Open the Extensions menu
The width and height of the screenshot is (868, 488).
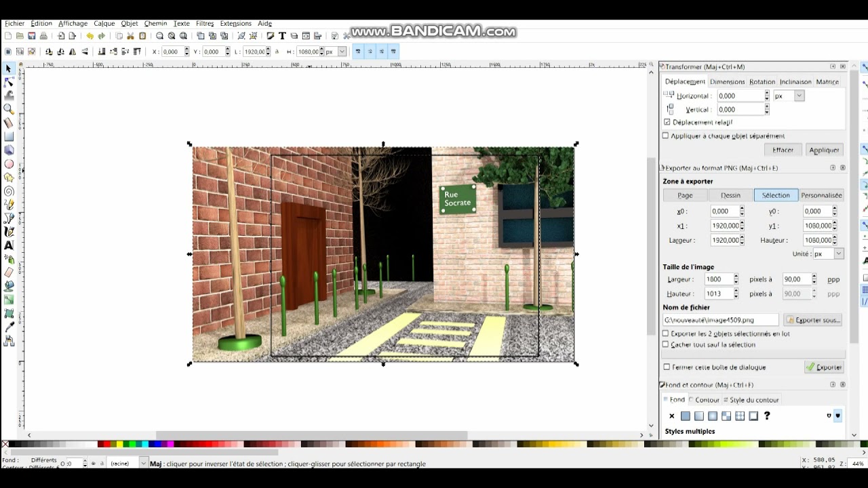click(x=235, y=24)
